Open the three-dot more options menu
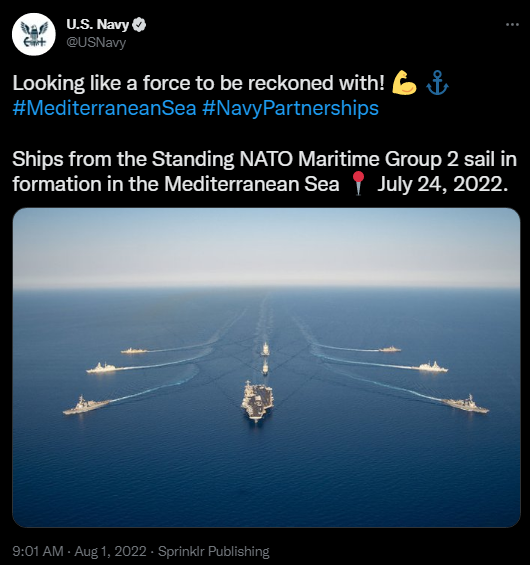Viewport: 530px width, 565px height. click(512, 25)
